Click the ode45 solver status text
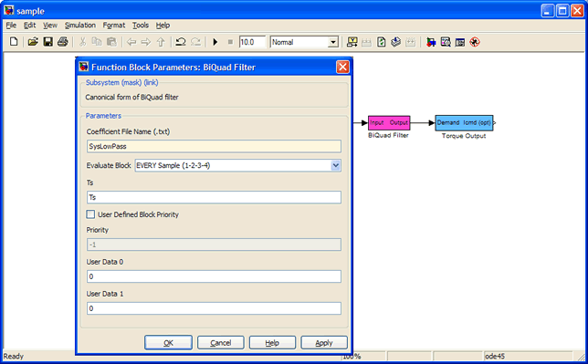Viewport: 588px width, 364px height. [x=495, y=356]
